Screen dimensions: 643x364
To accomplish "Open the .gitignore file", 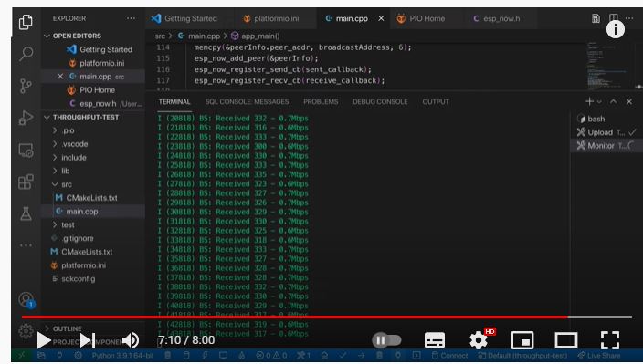I will 93,238.
